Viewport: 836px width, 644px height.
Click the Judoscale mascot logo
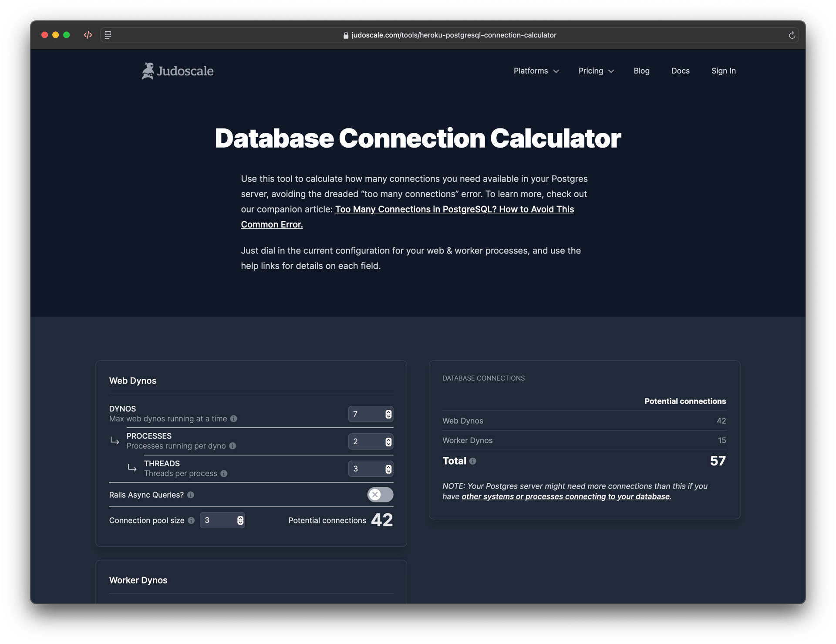148,70
